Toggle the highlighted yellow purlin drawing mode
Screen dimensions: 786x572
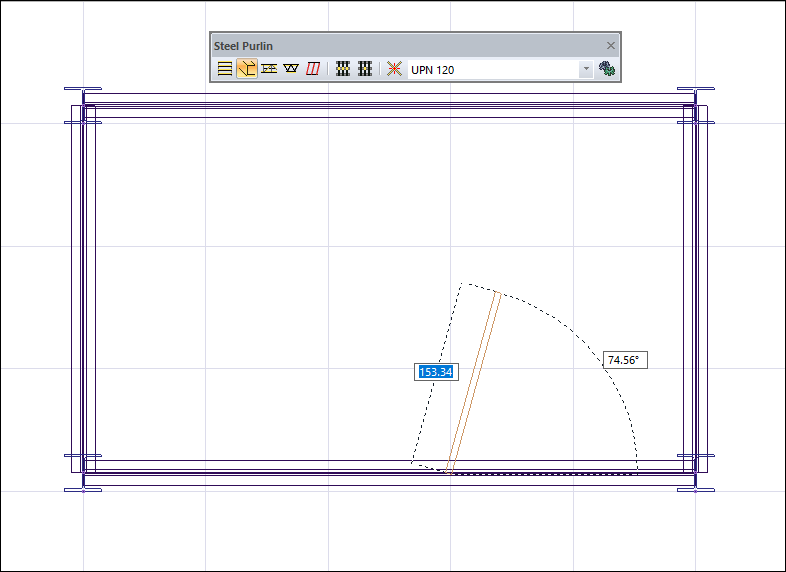(x=247, y=69)
